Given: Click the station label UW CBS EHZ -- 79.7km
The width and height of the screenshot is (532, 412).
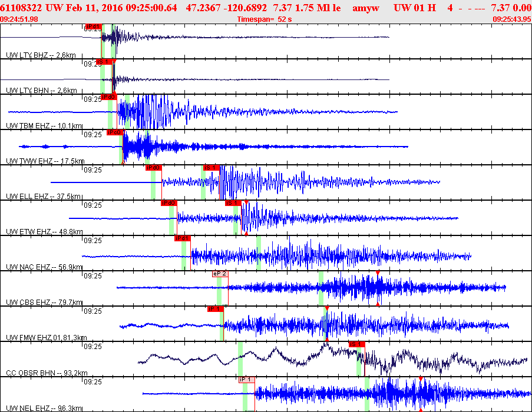Looking at the screenshot, I should point(44,302).
